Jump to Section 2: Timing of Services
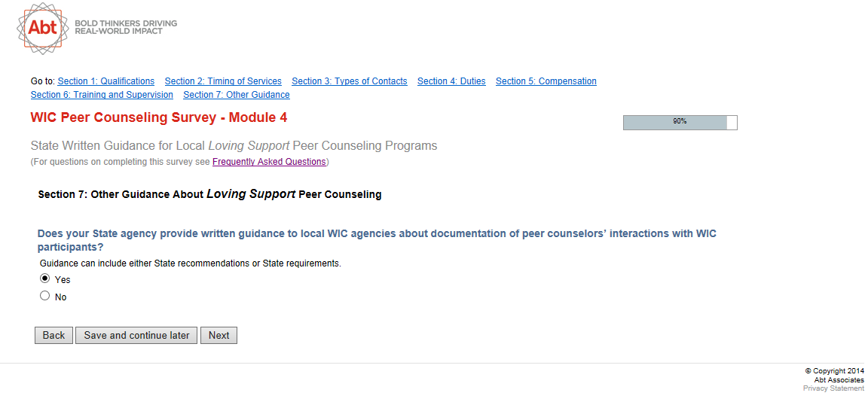This screenshot has width=868, height=411. (223, 81)
